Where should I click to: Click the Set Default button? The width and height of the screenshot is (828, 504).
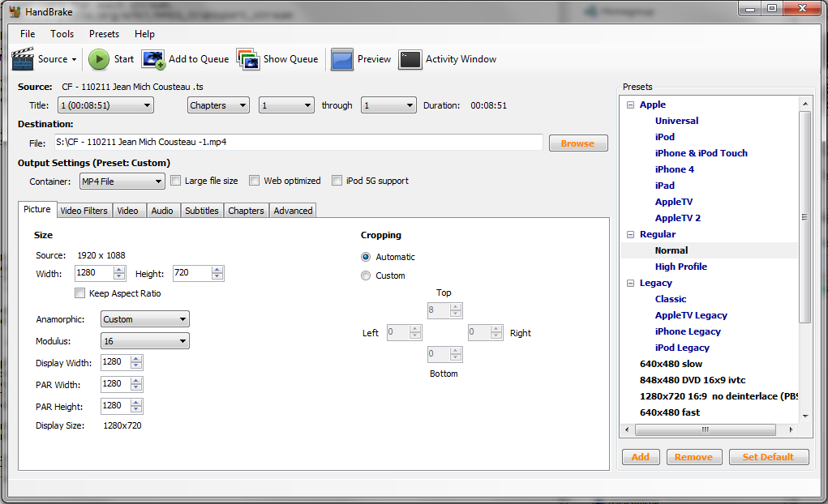click(x=769, y=457)
